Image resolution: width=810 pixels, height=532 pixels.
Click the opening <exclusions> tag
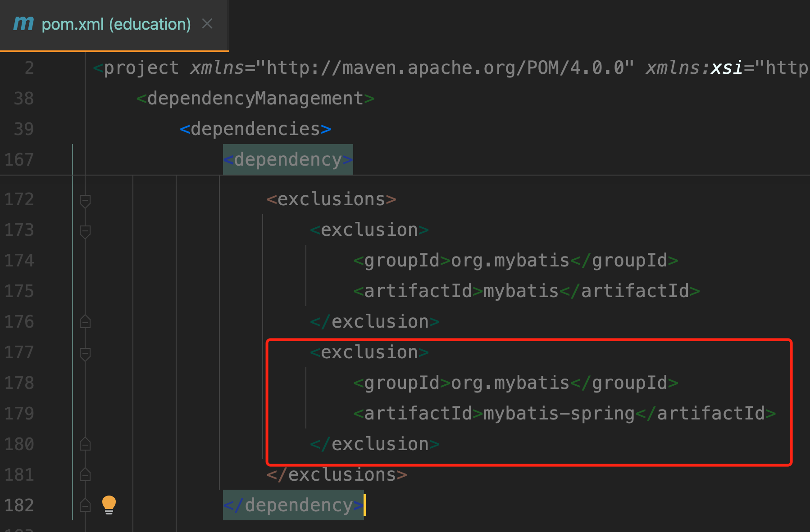(331, 199)
